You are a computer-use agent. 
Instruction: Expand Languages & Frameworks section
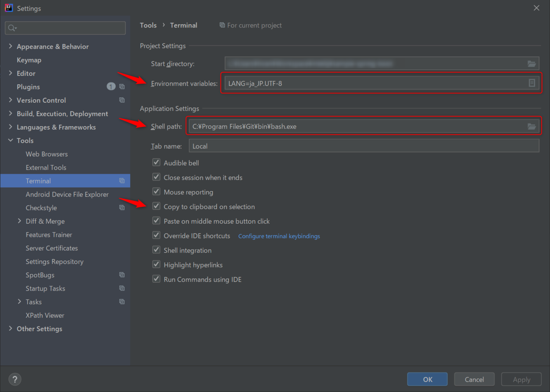pyautogui.click(x=11, y=127)
